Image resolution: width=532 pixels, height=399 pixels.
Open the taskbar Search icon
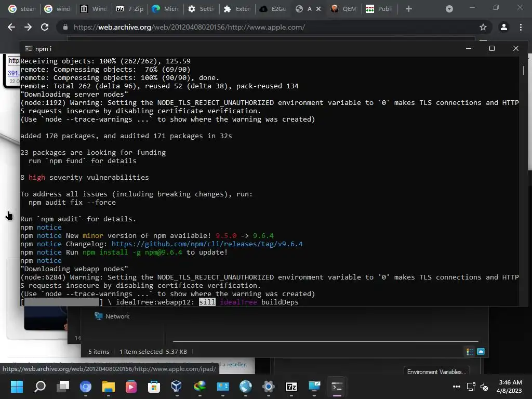click(x=40, y=387)
